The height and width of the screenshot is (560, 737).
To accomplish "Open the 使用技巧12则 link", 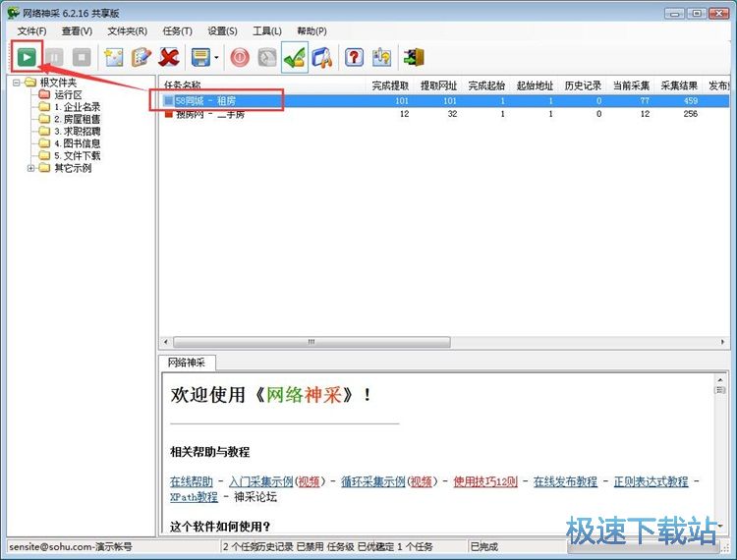I will pyautogui.click(x=485, y=481).
